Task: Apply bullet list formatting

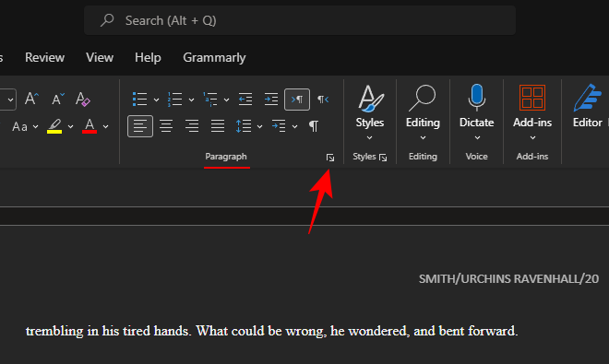Action: [x=140, y=99]
